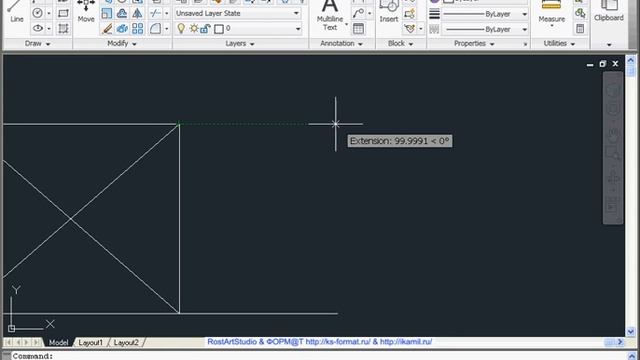Click the vertical scrollbar down arrow

[631, 331]
